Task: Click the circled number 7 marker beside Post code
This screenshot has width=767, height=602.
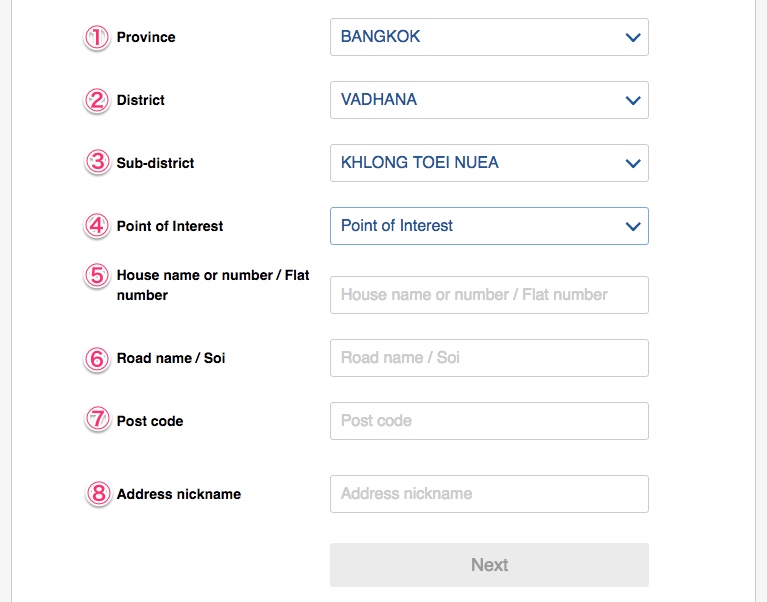Action: tap(96, 421)
